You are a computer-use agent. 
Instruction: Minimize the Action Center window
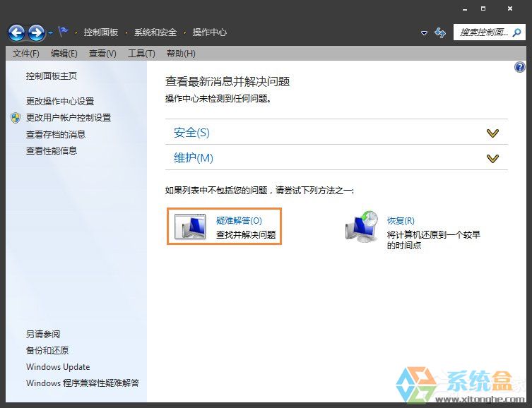[465, 9]
